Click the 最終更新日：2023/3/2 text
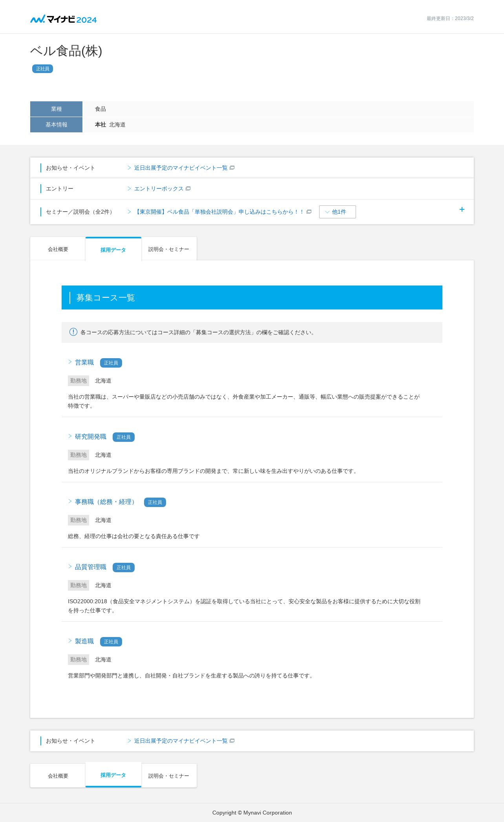This screenshot has width=504, height=822. [450, 18]
